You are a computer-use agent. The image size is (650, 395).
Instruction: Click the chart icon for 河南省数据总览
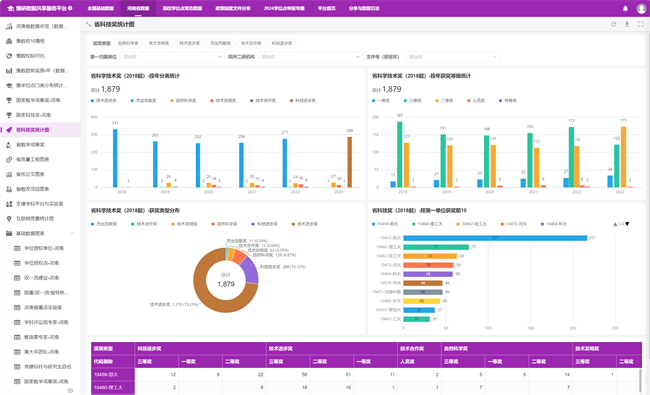(x=9, y=26)
